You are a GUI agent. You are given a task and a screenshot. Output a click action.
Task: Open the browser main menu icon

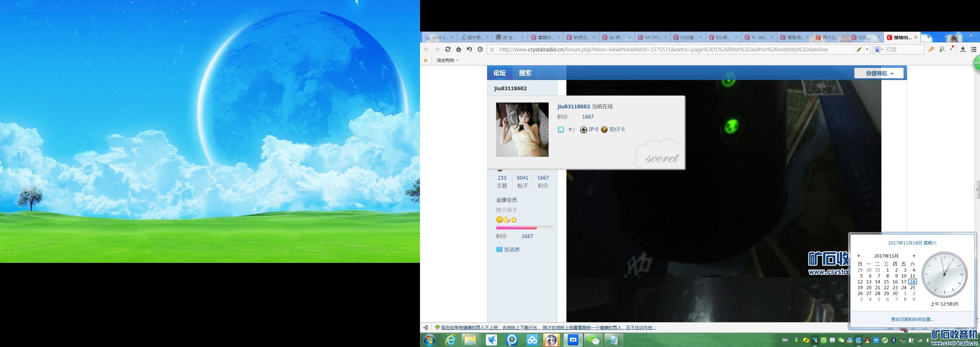click(x=974, y=50)
